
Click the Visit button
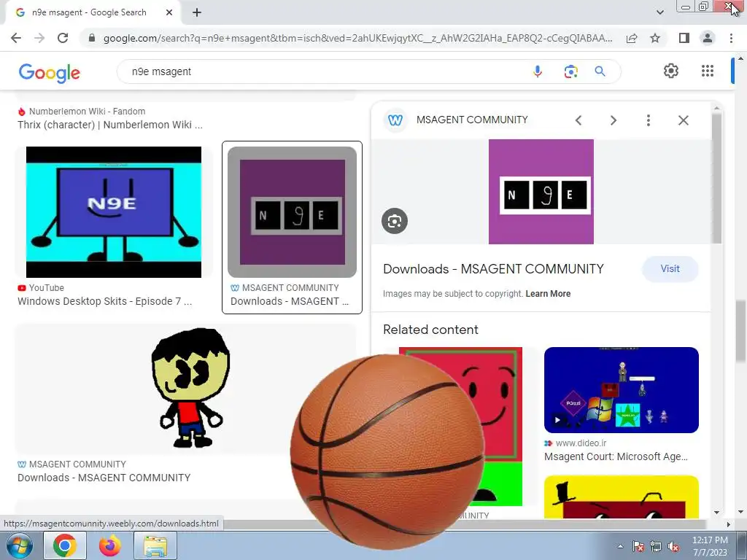tap(670, 268)
